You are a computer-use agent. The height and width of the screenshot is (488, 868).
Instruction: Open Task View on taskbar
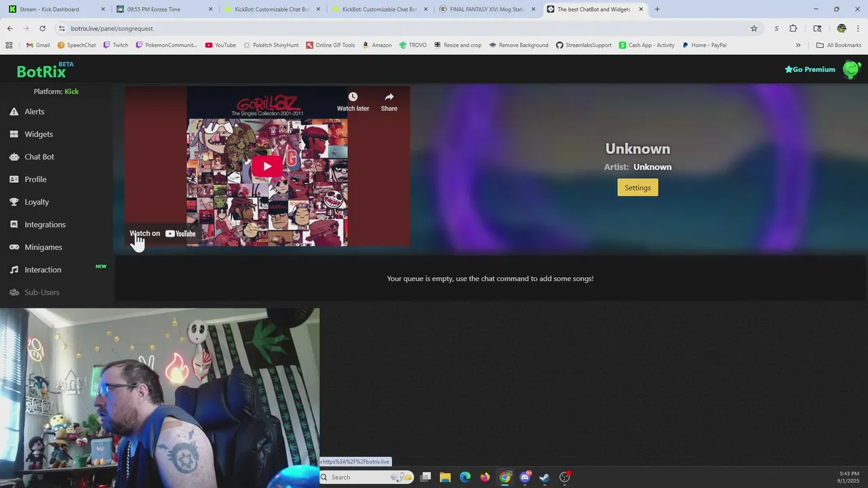point(425,477)
